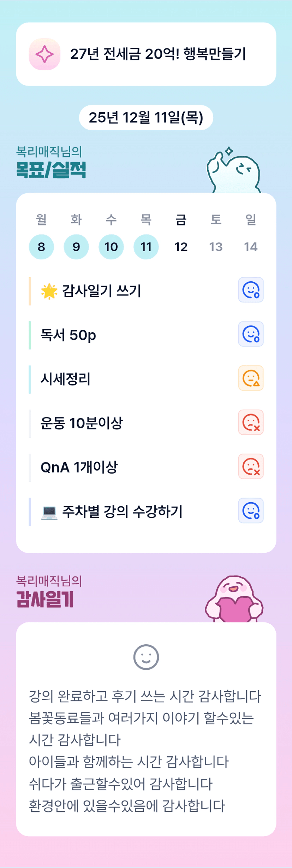Click the smiley status icon for 감사일기 쓰기

251,290
